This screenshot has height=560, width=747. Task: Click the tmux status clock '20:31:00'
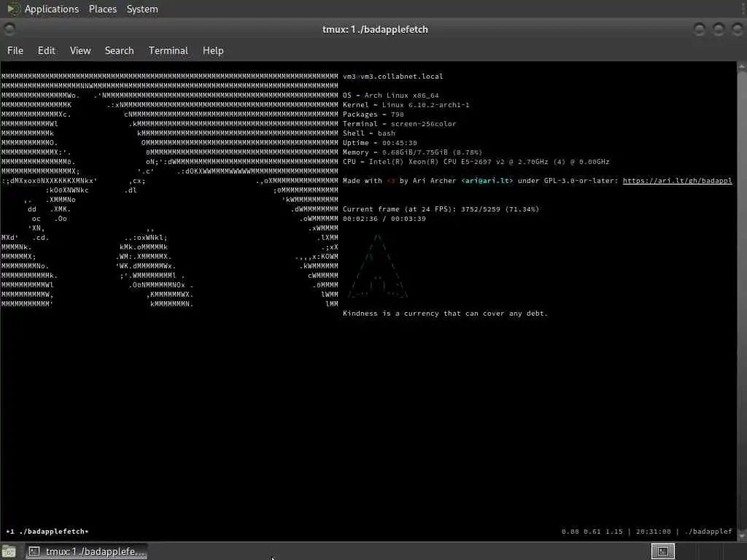click(x=653, y=532)
